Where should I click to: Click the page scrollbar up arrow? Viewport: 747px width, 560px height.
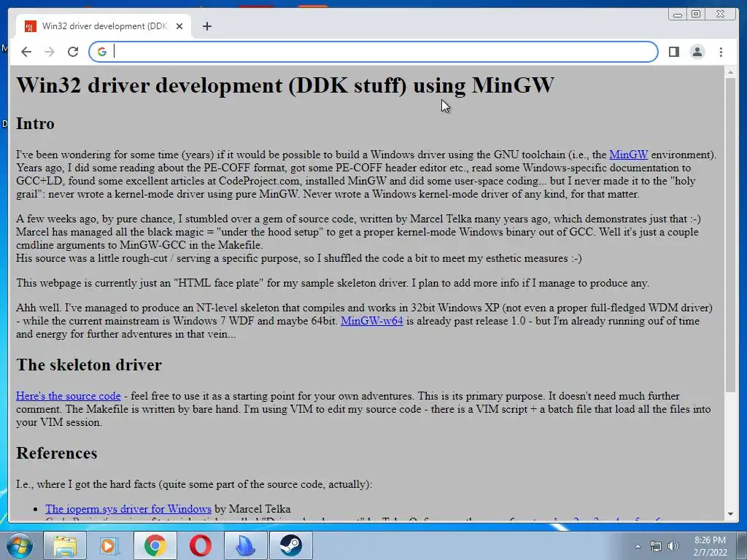(x=730, y=73)
